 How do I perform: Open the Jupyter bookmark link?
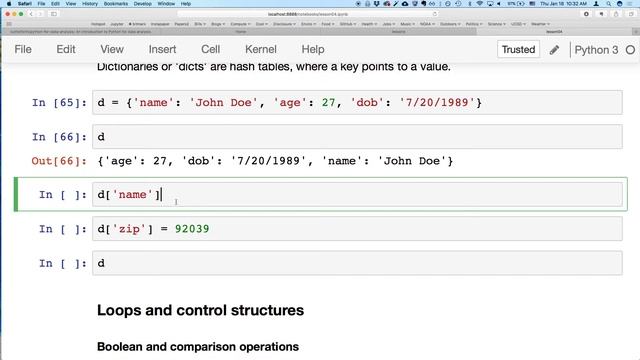point(116,24)
